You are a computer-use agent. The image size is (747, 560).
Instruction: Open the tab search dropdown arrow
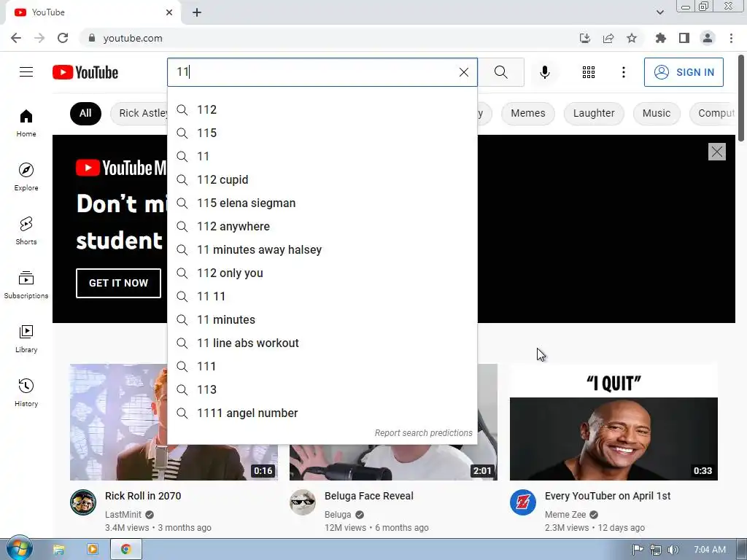pyautogui.click(x=659, y=12)
